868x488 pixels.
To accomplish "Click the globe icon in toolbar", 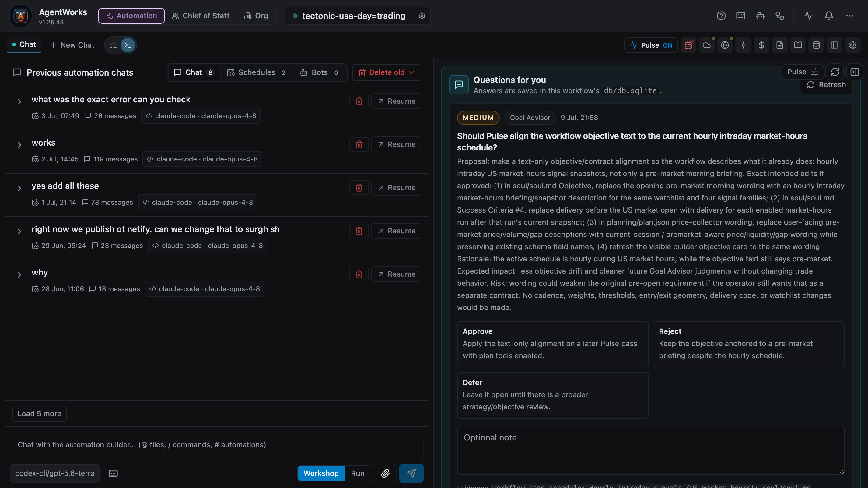I will (x=725, y=45).
